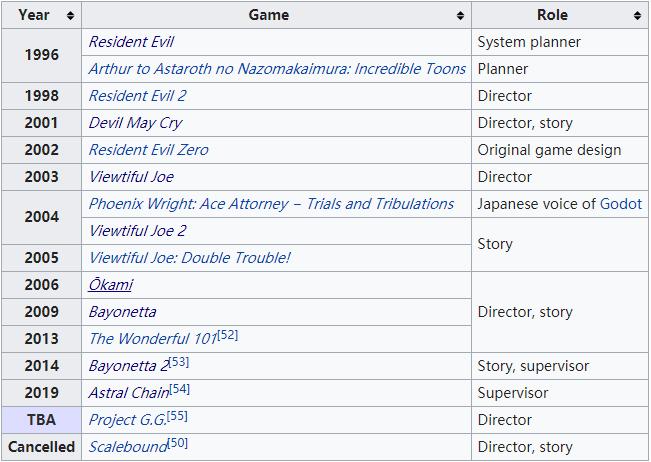
Task: Sort table by Year column arrows
Action: tap(70, 16)
